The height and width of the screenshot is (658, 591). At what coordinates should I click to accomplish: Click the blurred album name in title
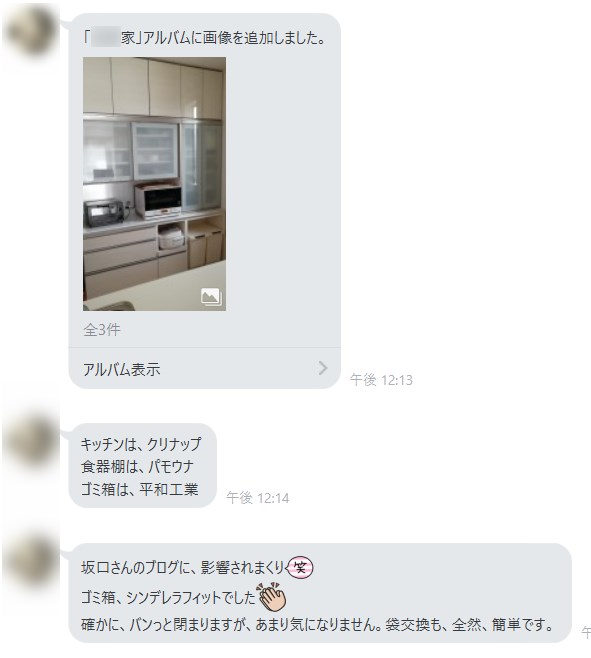click(x=106, y=38)
